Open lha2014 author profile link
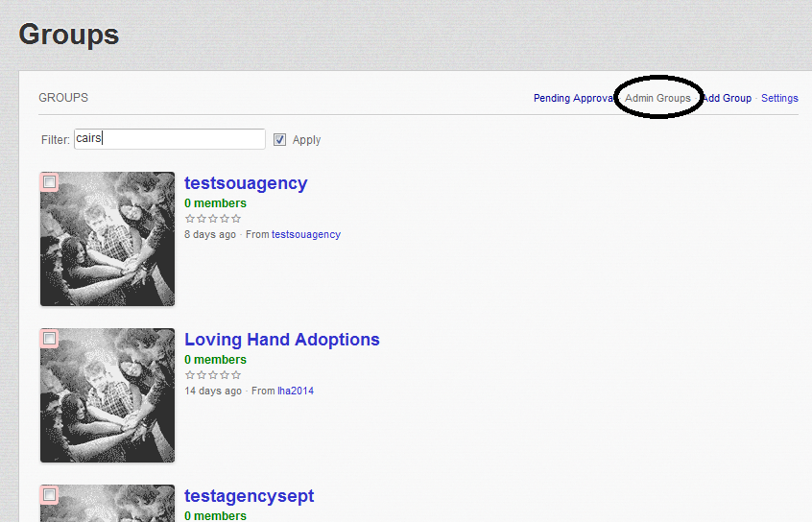Viewport: 812px width, 522px height. coord(296,391)
